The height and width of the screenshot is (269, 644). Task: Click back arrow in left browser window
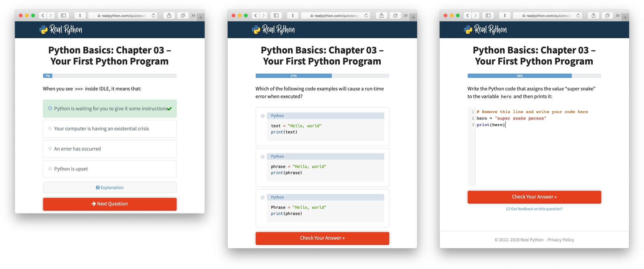click(43, 15)
